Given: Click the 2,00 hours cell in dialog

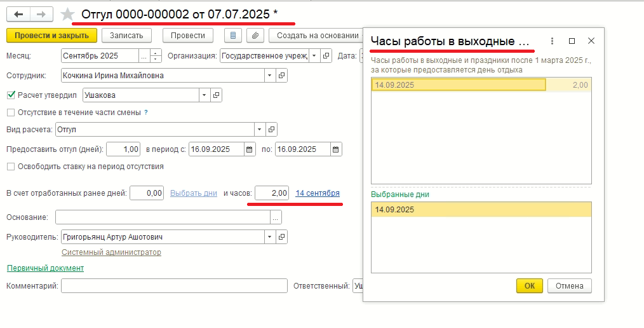Looking at the screenshot, I should tap(569, 85).
